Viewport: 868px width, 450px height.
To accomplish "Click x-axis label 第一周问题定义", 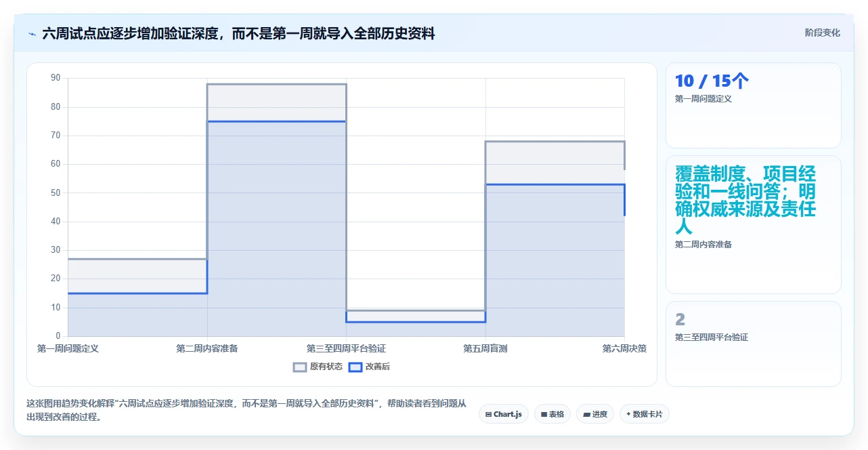I will point(68,348).
